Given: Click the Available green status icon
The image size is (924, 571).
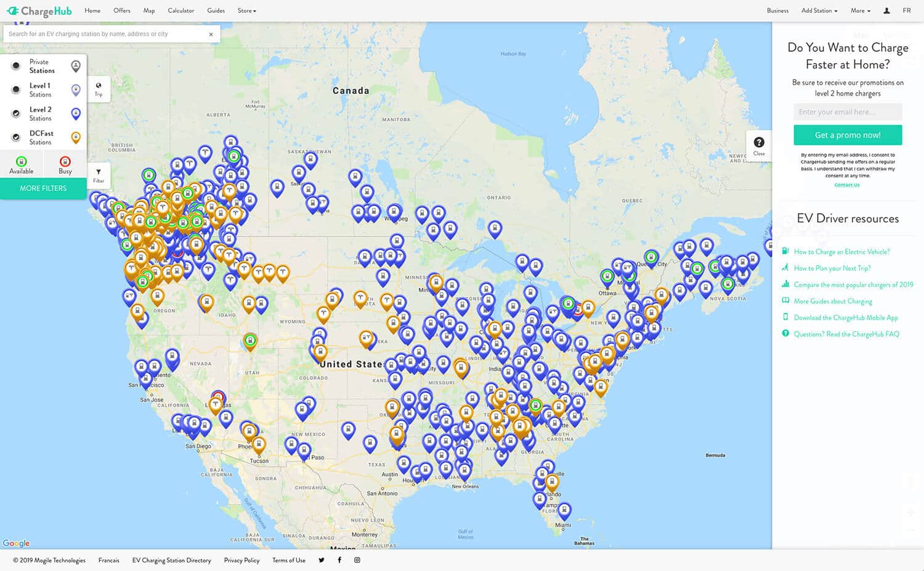Looking at the screenshot, I should click(22, 162).
